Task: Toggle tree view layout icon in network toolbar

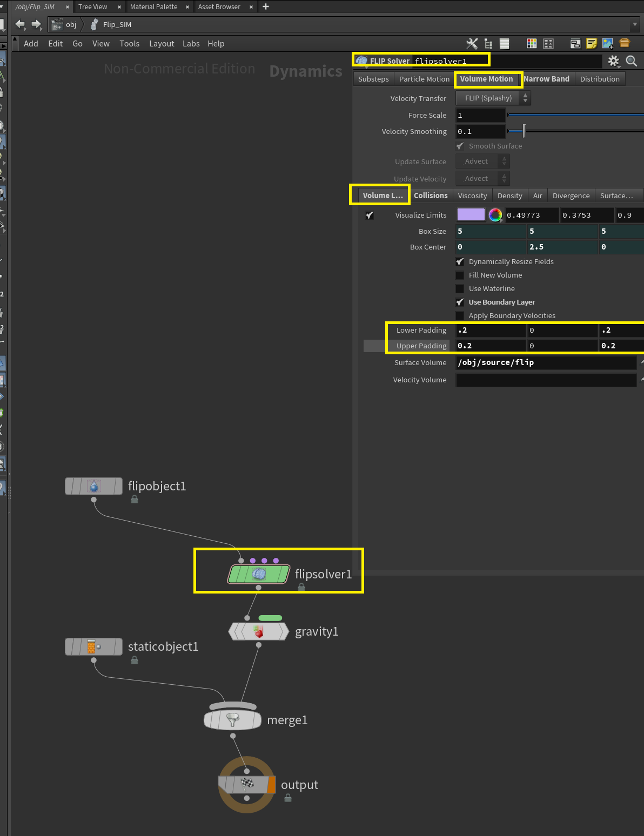Action: (x=488, y=44)
